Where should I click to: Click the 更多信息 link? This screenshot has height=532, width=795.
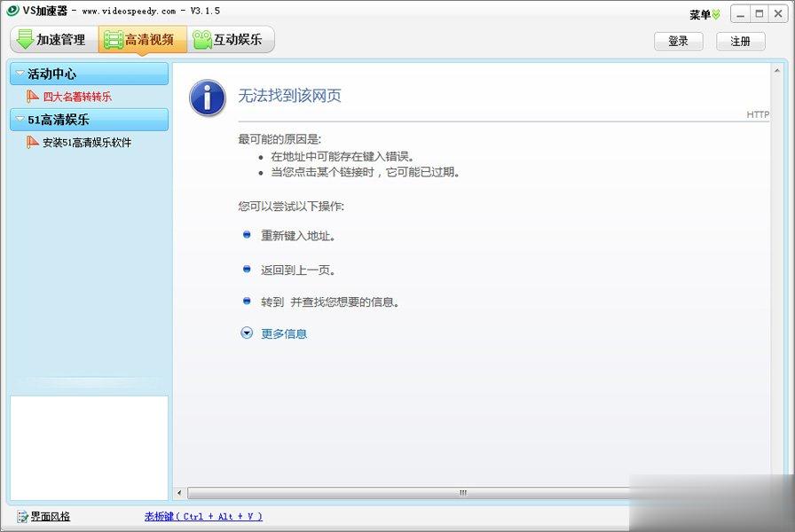click(x=284, y=334)
